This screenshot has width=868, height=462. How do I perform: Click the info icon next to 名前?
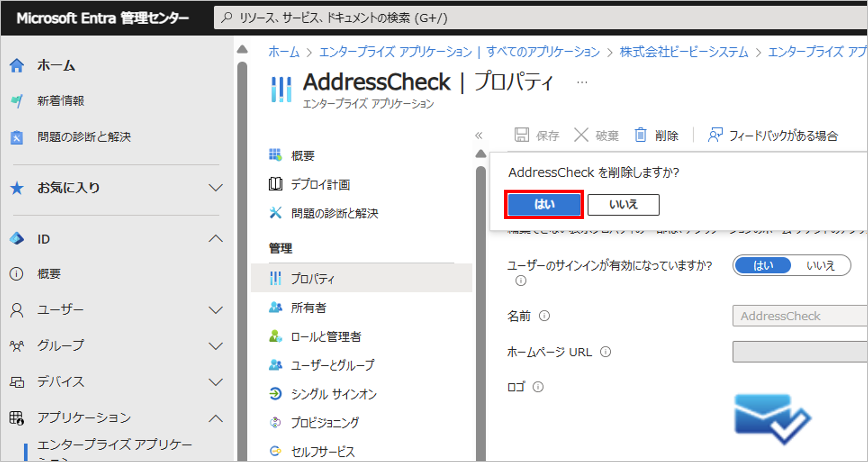pyautogui.click(x=544, y=316)
